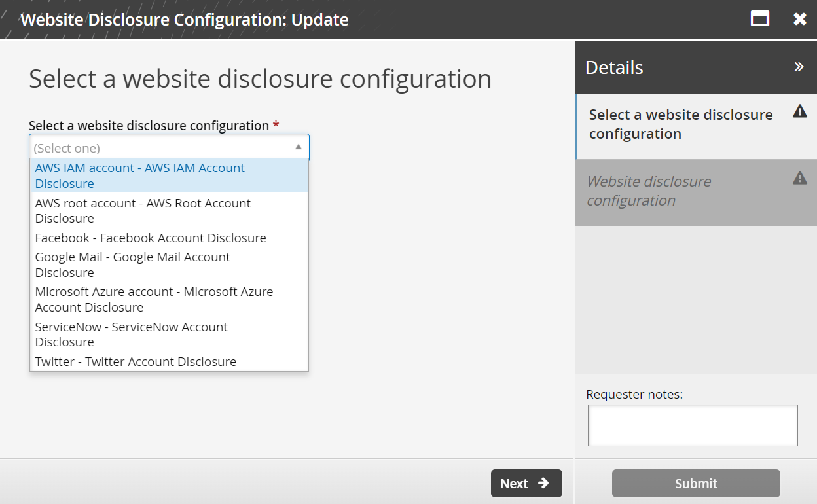Image resolution: width=817 pixels, height=504 pixels.
Task: Click the restore window icon in the title bar
Action: pyautogui.click(x=759, y=19)
